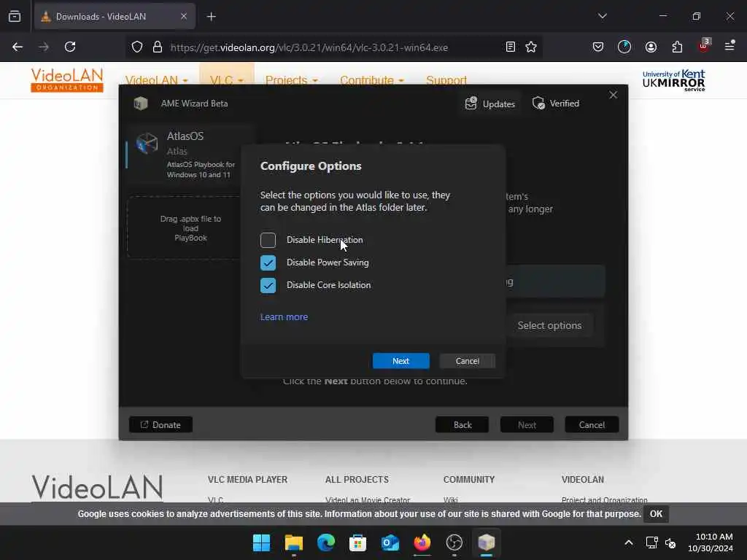The width and height of the screenshot is (747, 560).
Task: Click the bottom Cancel button in AME Wizard
Action: 592,425
